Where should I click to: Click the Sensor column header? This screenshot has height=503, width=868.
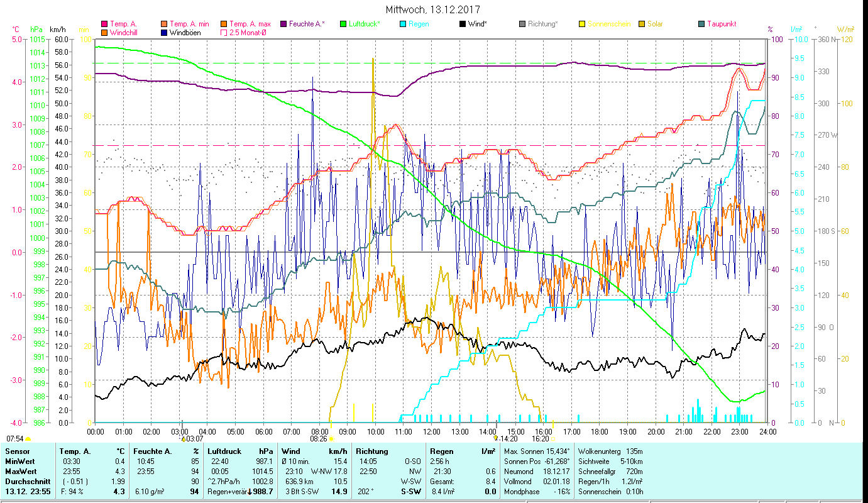(x=16, y=451)
